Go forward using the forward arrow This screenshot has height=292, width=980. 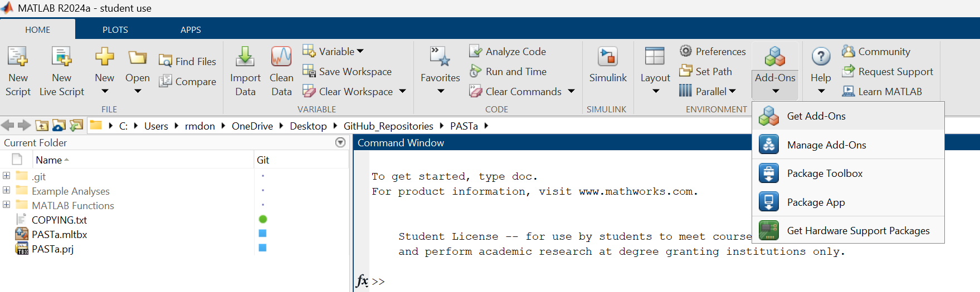(24, 126)
